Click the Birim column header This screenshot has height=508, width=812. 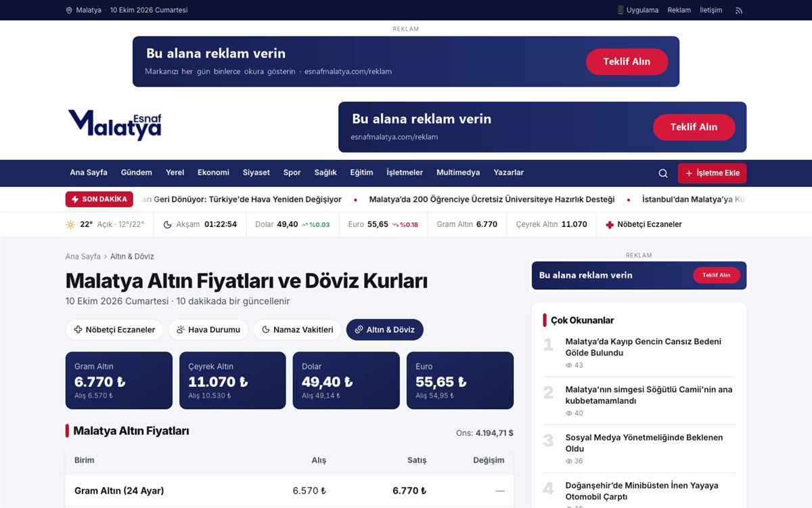pos(85,461)
